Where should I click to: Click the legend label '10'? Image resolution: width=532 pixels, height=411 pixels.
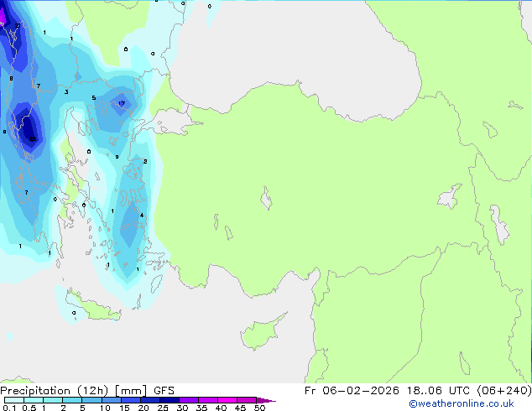click(x=105, y=408)
